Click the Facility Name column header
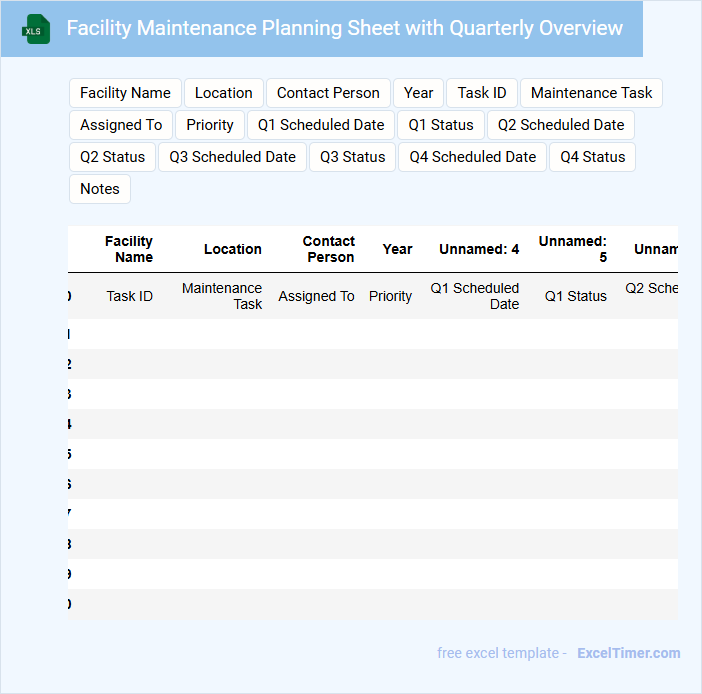This screenshot has height=694, width=702. [129, 249]
